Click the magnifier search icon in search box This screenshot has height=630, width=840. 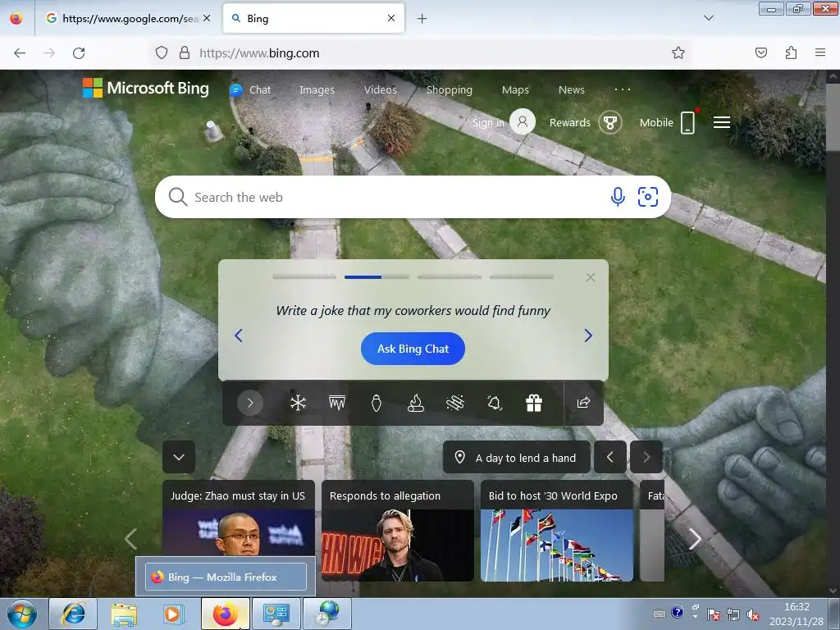click(177, 197)
